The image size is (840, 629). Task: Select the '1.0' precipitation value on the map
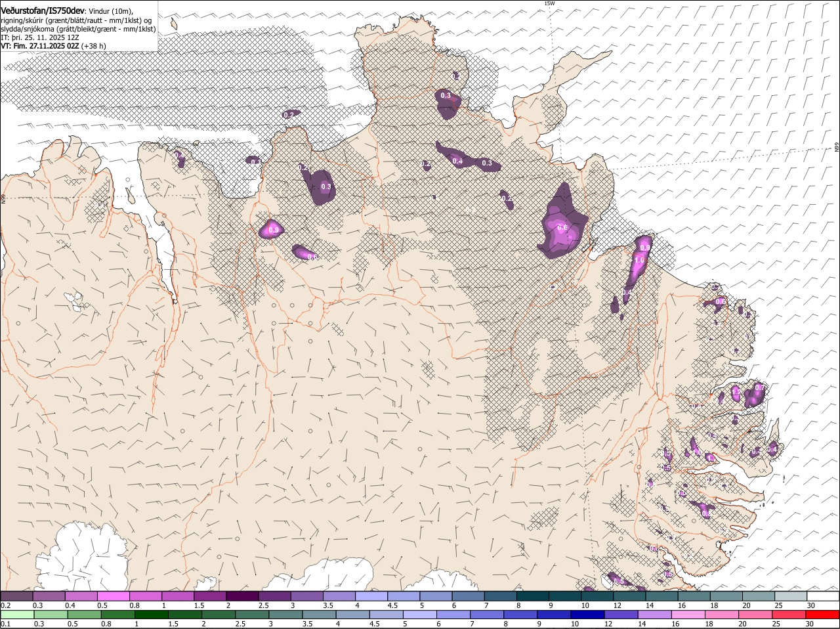[x=639, y=261]
